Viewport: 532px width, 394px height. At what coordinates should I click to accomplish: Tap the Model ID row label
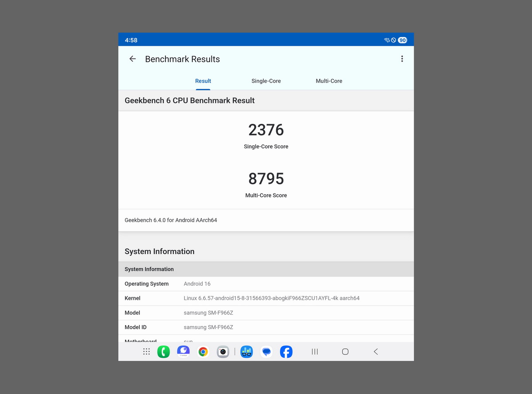pyautogui.click(x=136, y=327)
